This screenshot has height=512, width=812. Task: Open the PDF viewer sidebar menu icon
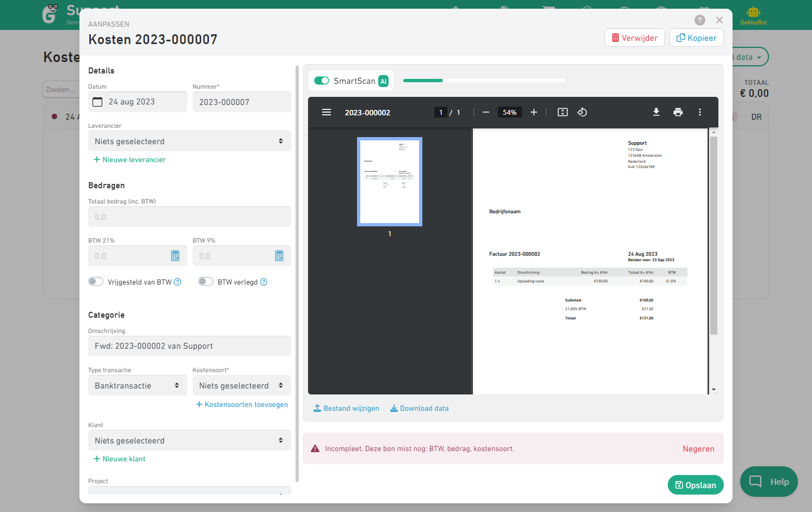coord(327,112)
